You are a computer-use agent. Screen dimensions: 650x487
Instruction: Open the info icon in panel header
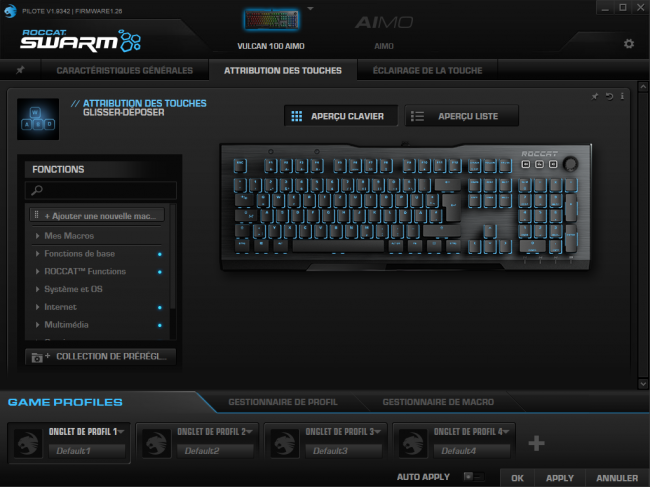click(622, 96)
